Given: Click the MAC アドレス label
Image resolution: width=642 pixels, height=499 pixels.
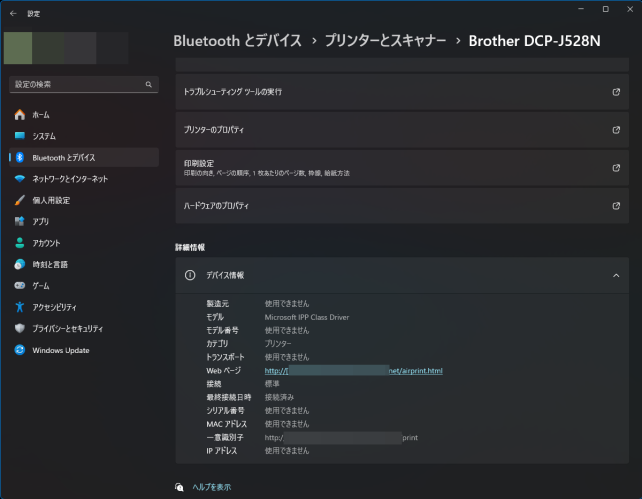Looking at the screenshot, I should (x=226, y=424).
